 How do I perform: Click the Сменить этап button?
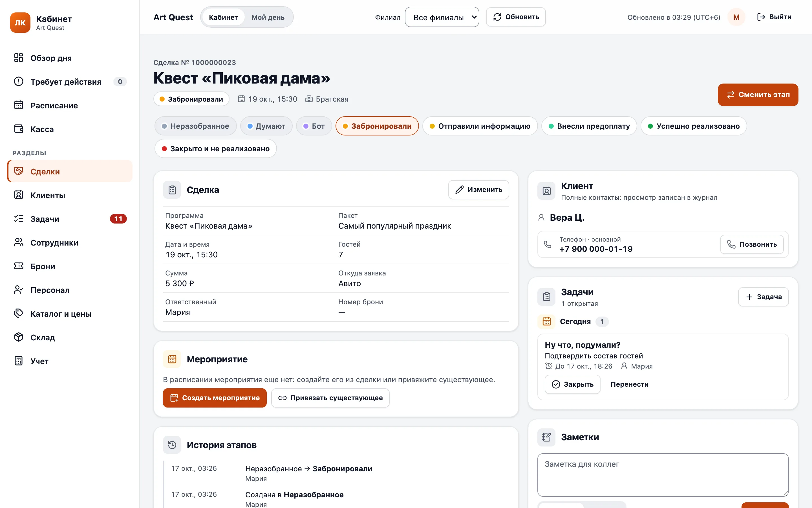point(758,95)
